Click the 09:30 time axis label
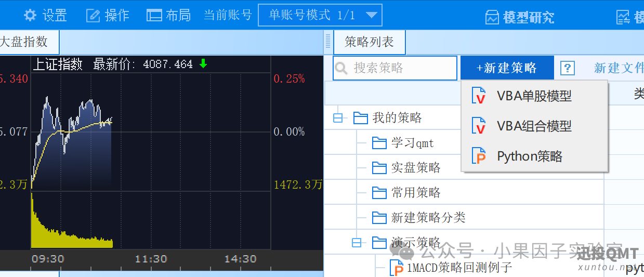This screenshot has width=644, height=277. (48, 259)
